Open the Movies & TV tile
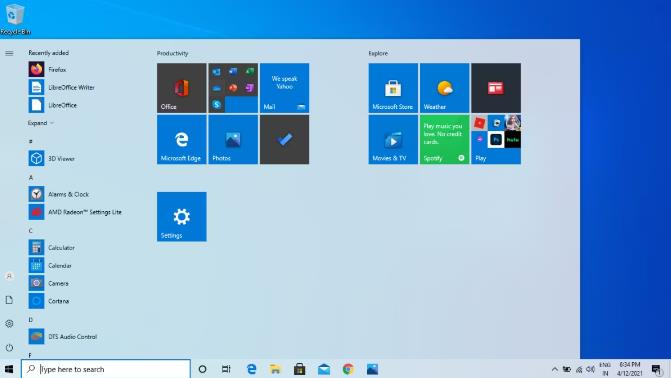Screen dimensions: 671x378 coord(393,139)
